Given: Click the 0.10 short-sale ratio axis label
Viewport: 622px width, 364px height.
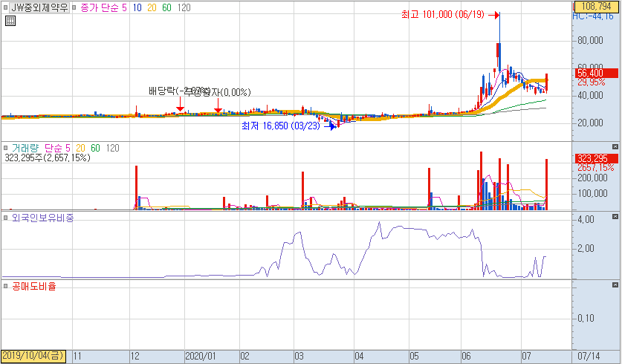Looking at the screenshot, I should [586, 319].
